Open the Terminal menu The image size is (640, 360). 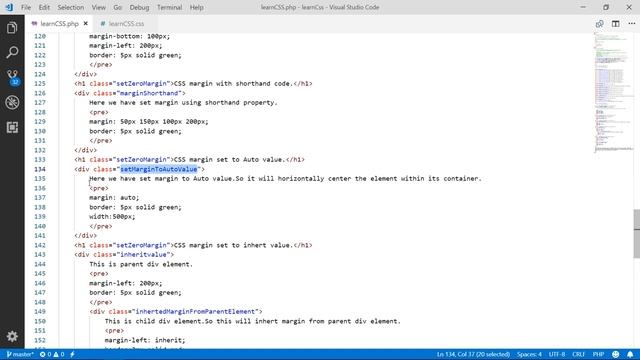tap(169, 7)
